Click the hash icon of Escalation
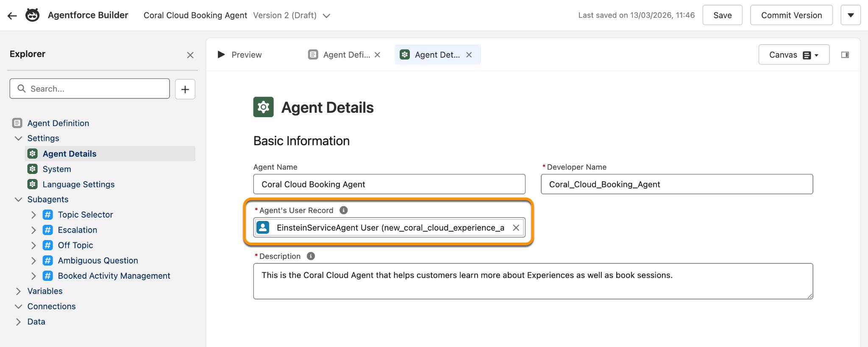 click(48, 230)
